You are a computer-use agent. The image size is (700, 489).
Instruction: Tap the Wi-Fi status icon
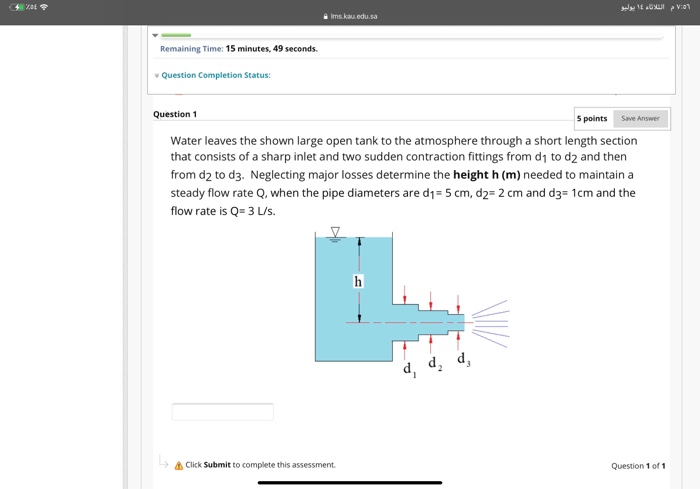(44, 7)
